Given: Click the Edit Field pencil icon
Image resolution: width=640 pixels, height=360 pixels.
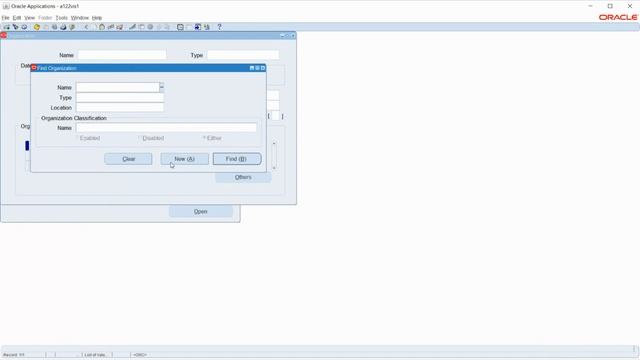Looking at the screenshot, I should [x=132, y=27].
